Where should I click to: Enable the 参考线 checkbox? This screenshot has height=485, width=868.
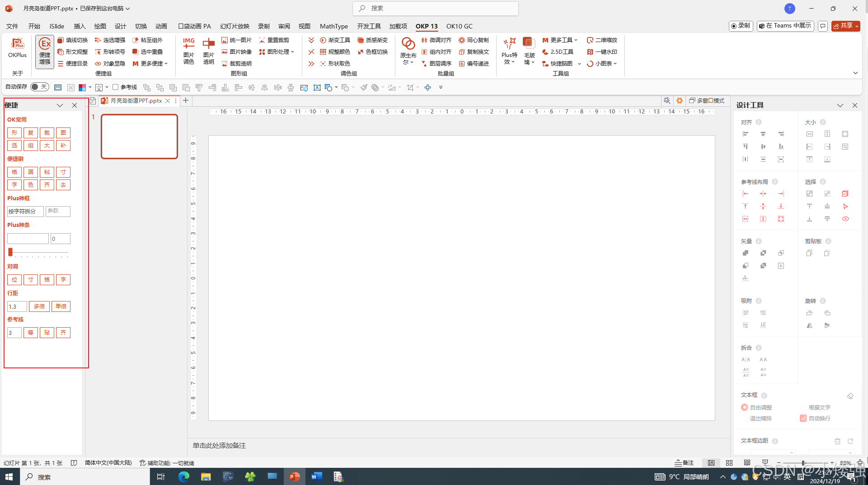click(115, 87)
